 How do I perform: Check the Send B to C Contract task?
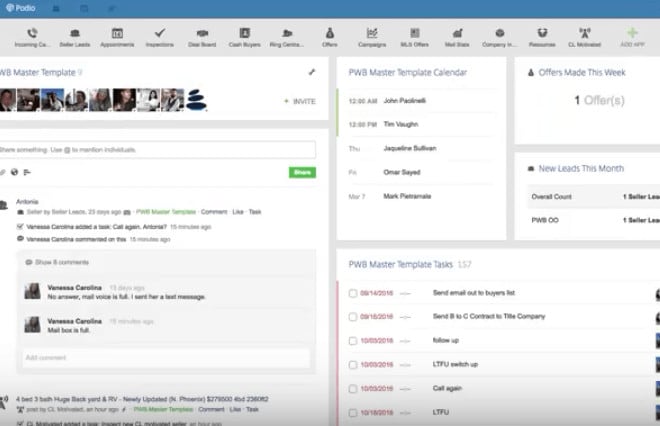point(353,317)
